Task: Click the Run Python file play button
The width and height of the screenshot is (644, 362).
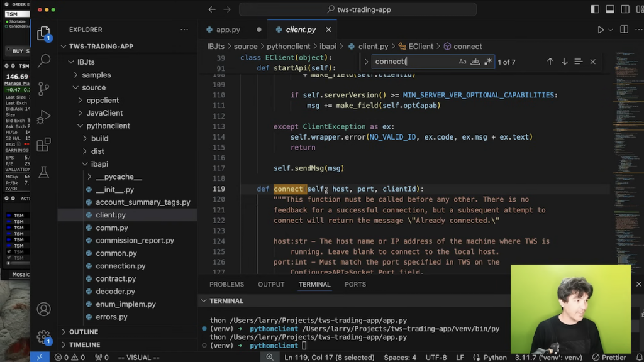Action: pos(601,30)
